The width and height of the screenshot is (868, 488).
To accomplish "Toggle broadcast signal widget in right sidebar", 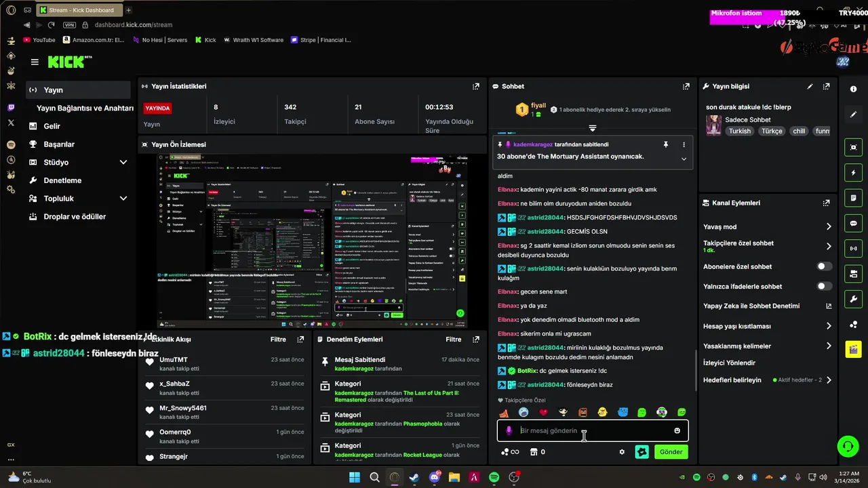I will 853,248.
